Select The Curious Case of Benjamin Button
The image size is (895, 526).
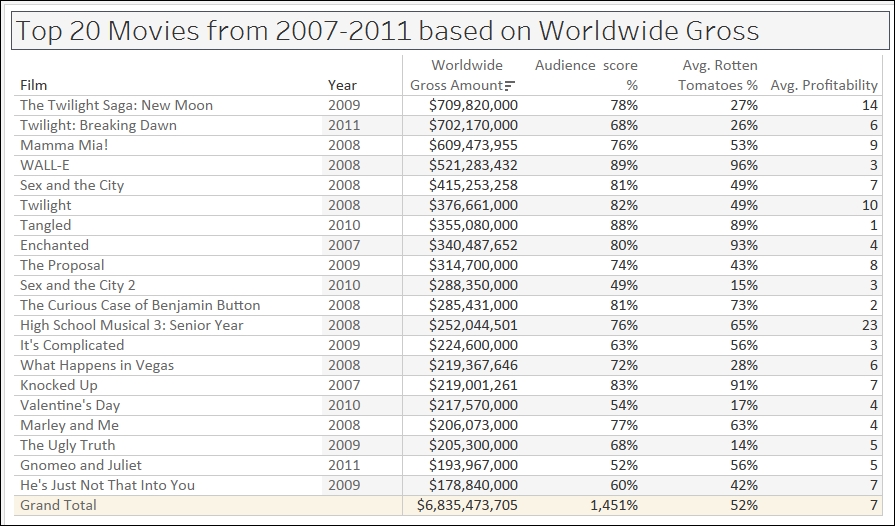[x=140, y=305]
